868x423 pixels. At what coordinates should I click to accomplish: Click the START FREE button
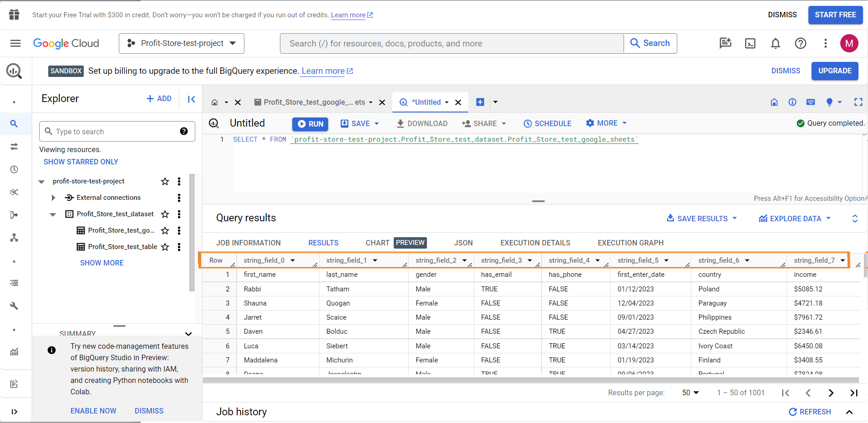835,15
